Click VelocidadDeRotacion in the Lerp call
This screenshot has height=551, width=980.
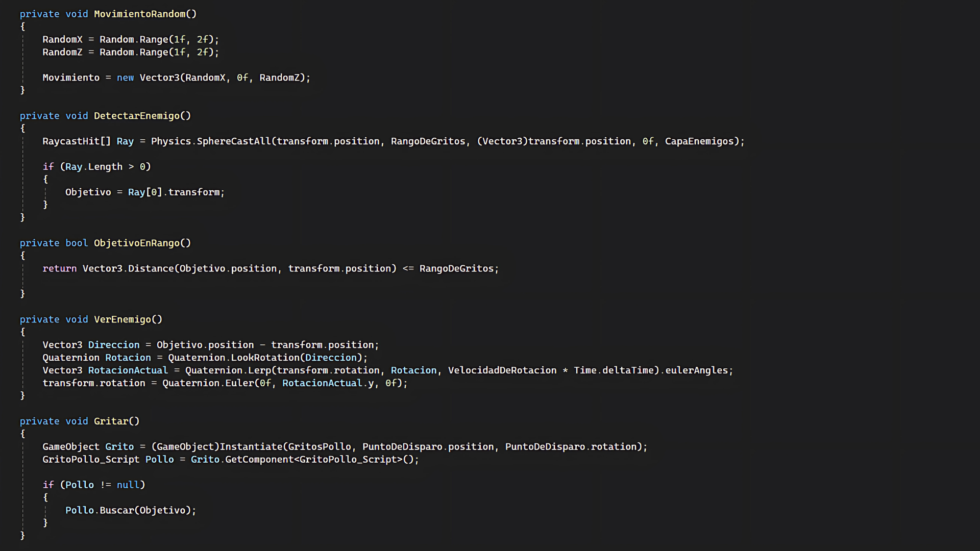[x=502, y=370]
